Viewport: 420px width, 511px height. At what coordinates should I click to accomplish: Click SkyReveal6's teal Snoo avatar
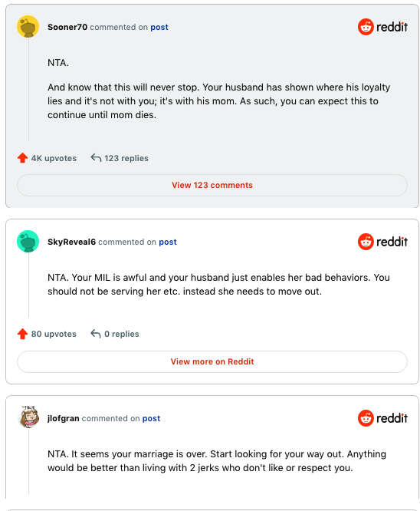click(28, 241)
